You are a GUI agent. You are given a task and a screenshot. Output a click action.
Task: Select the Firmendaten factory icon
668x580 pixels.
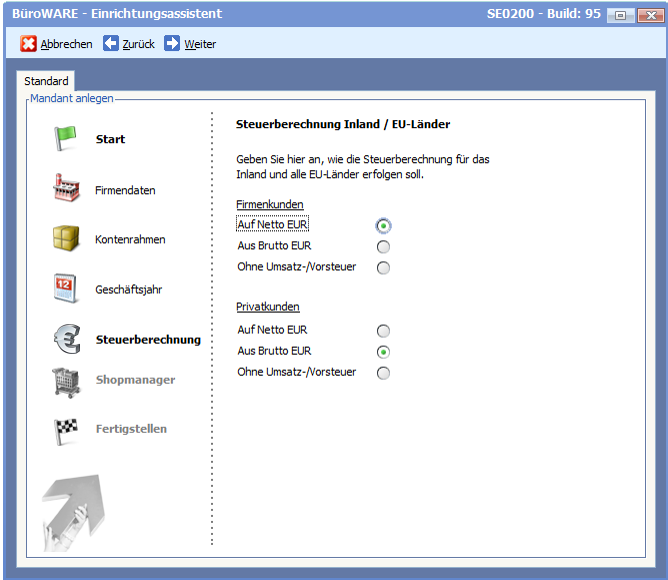click(66, 189)
